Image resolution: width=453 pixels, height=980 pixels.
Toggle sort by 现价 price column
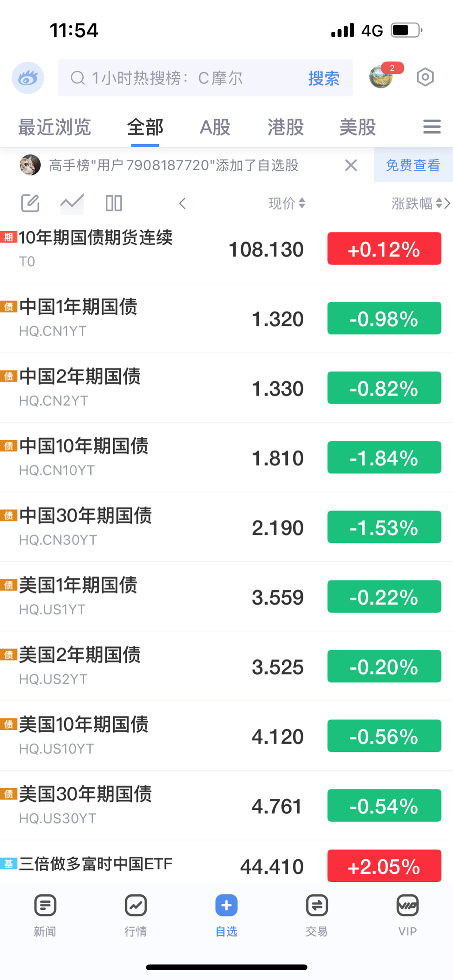[x=287, y=203]
